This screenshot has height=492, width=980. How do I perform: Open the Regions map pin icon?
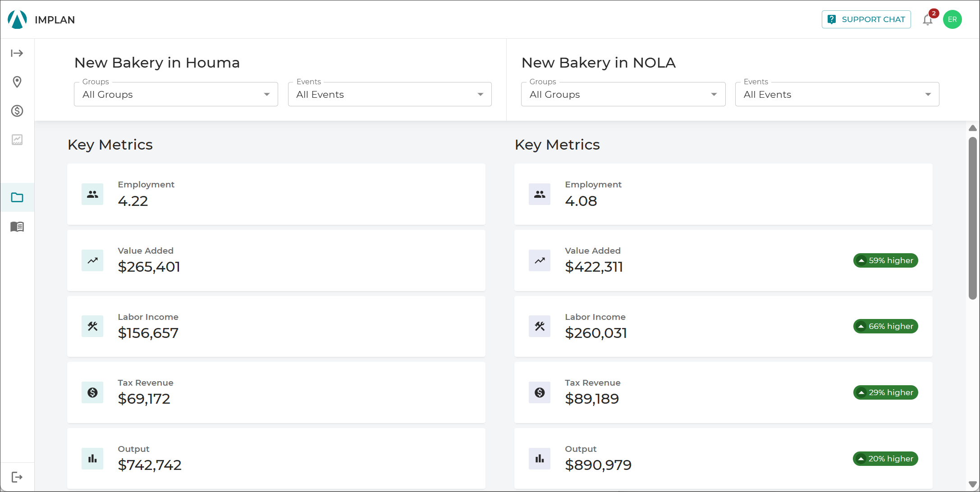[17, 82]
